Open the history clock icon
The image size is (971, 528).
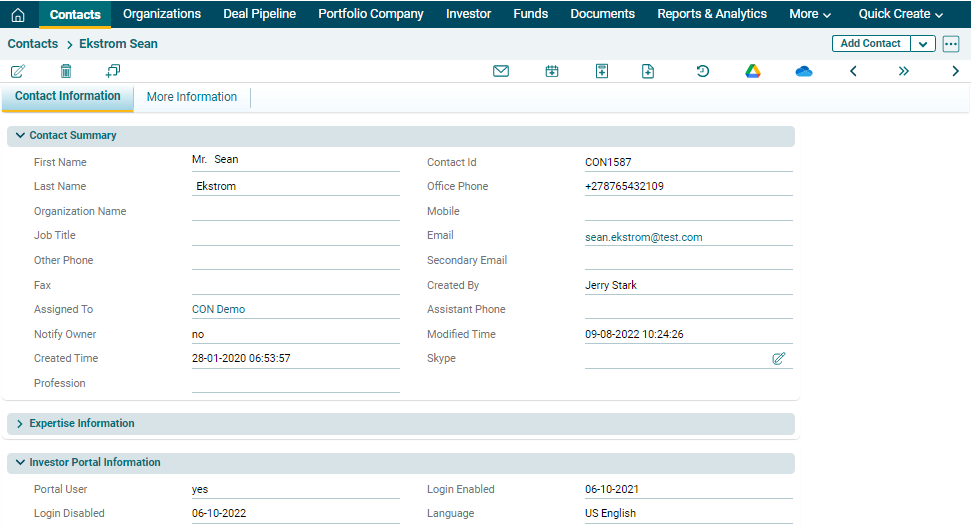click(x=703, y=71)
